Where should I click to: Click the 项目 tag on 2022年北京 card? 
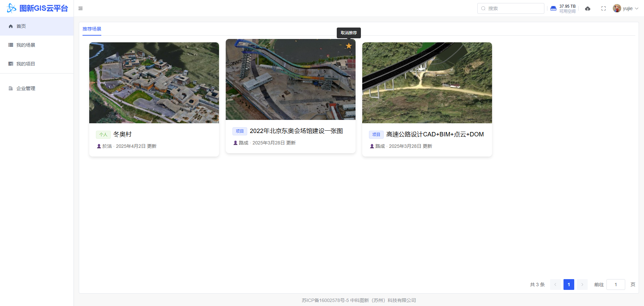click(x=240, y=131)
